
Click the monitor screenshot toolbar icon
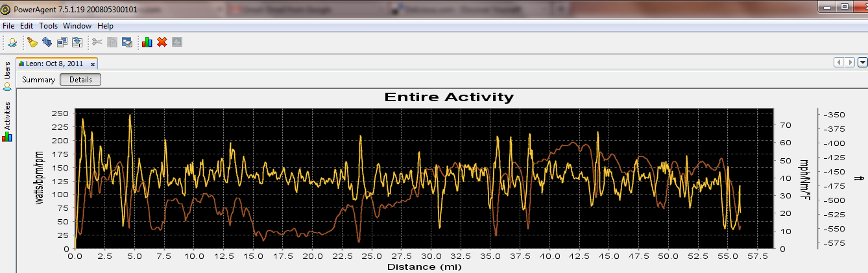[127, 42]
